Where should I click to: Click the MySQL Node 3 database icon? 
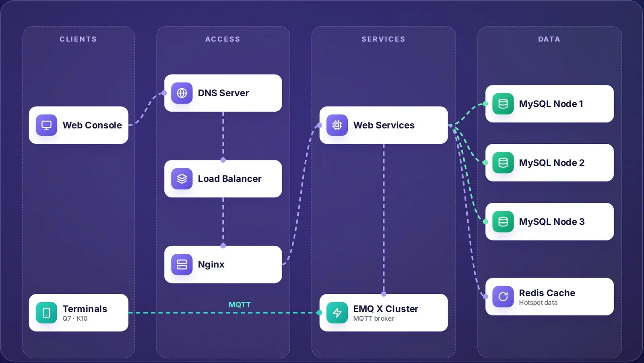pos(503,222)
